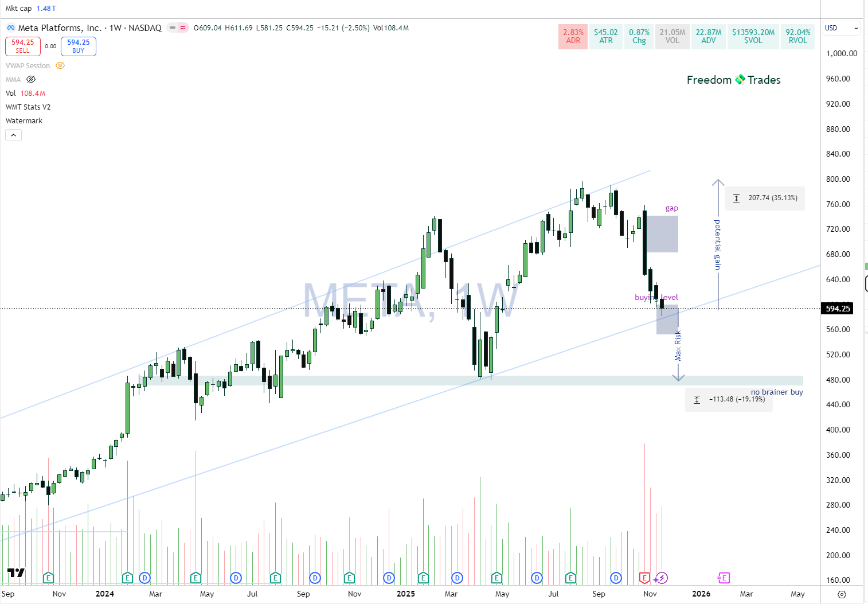The height and width of the screenshot is (604, 868).
Task: Select the WMT Stats V2 legend entry
Action: 28,107
